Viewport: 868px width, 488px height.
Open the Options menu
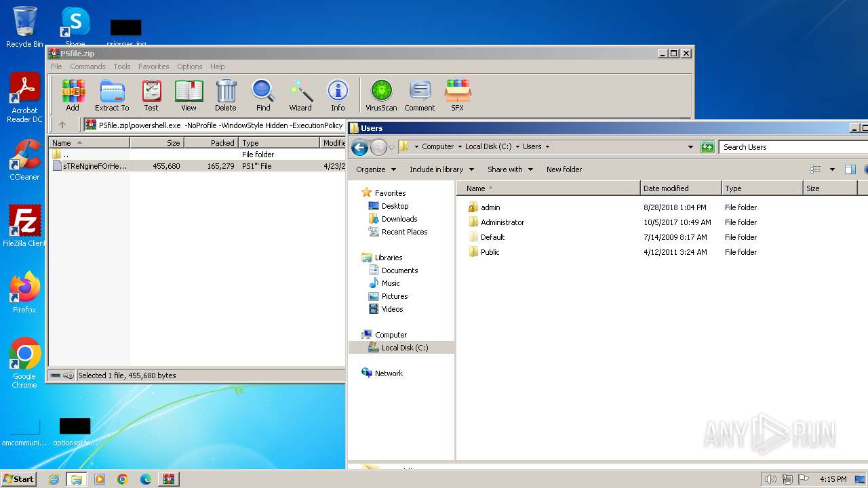[190, 66]
